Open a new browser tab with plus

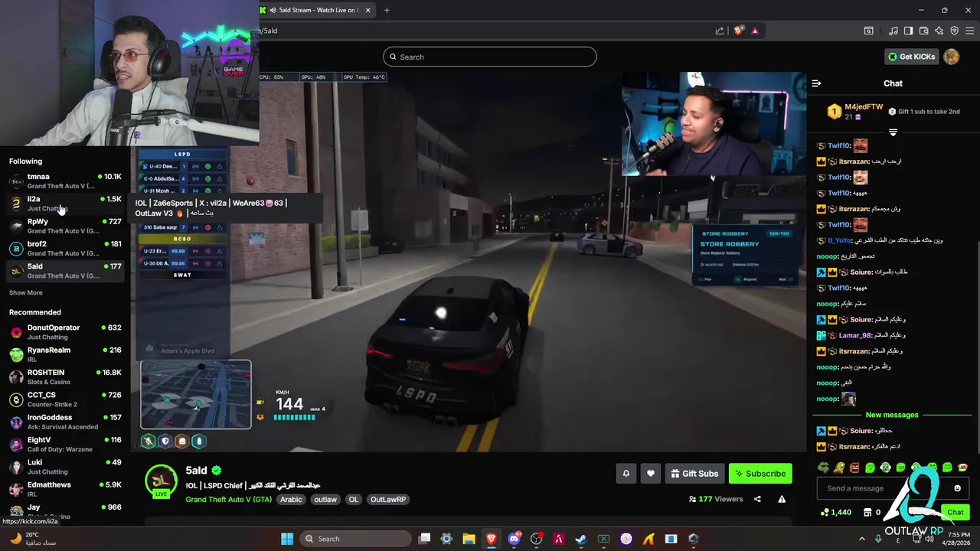[x=387, y=10]
